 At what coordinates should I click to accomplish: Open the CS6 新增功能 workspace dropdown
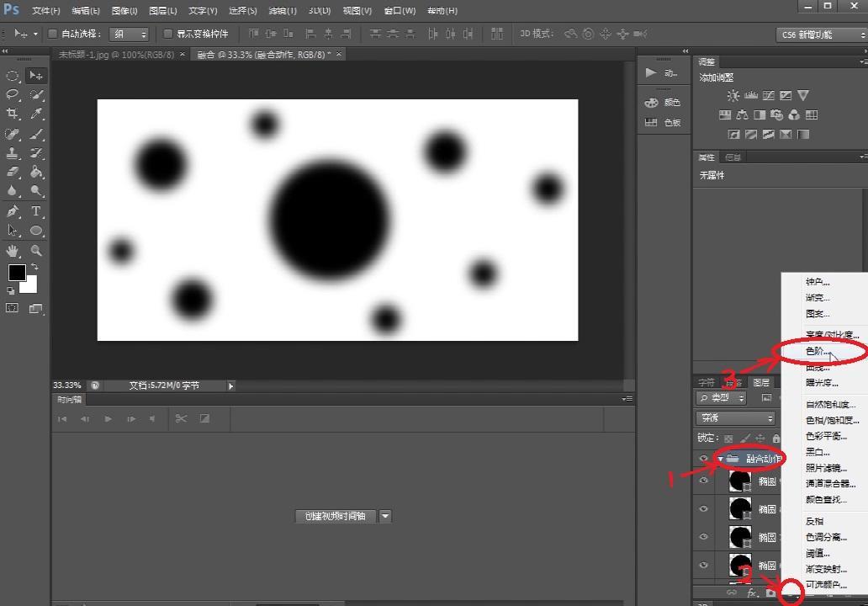[x=821, y=35]
